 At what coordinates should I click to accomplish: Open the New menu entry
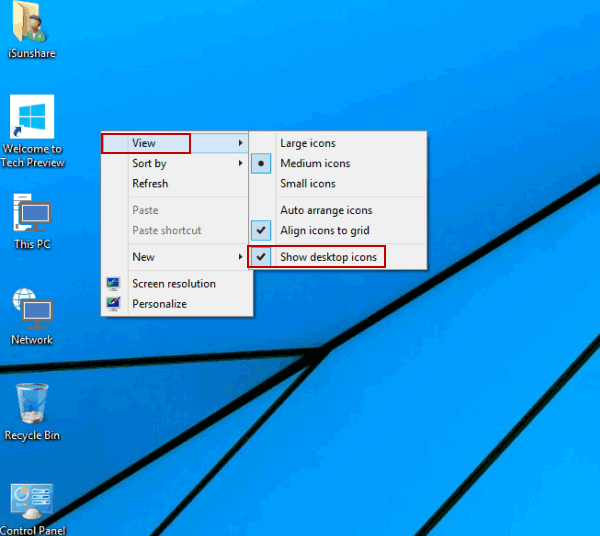tap(175, 257)
